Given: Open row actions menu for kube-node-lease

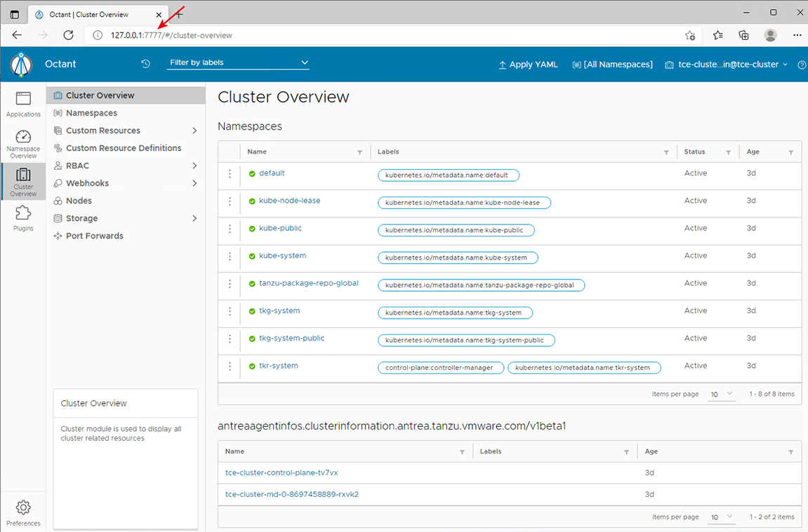Looking at the screenshot, I should [230, 201].
